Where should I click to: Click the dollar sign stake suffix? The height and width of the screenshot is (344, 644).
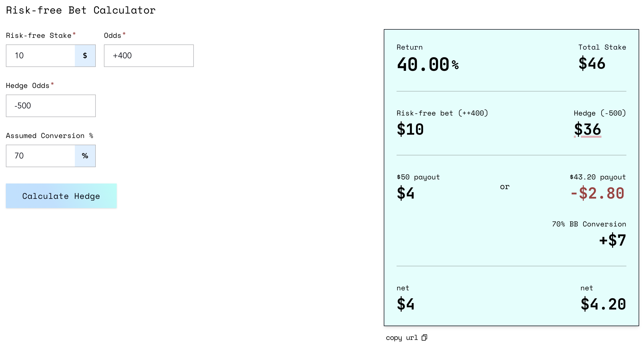tap(85, 56)
